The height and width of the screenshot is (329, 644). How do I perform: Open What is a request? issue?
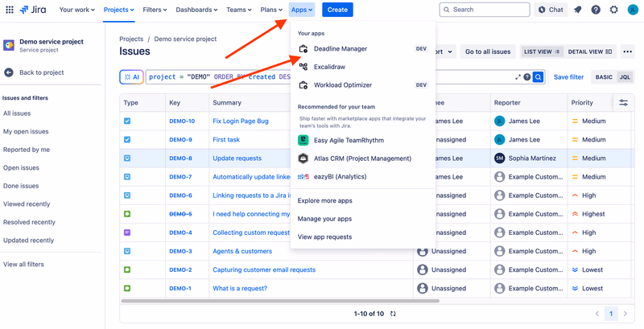tap(240, 289)
